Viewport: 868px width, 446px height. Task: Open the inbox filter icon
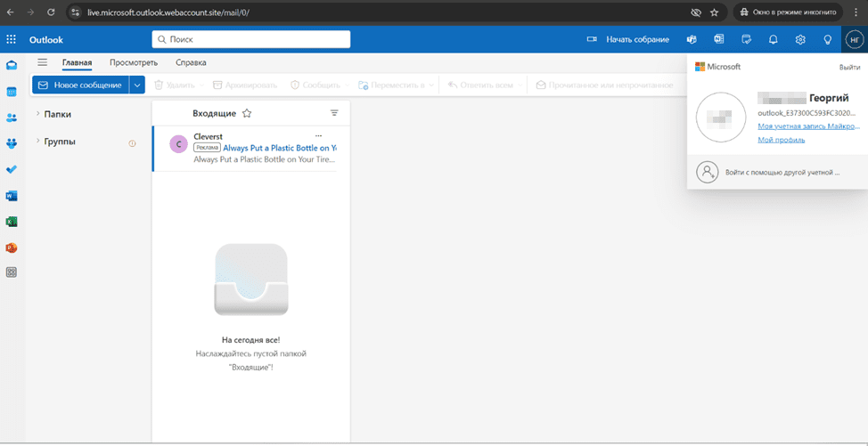(334, 113)
